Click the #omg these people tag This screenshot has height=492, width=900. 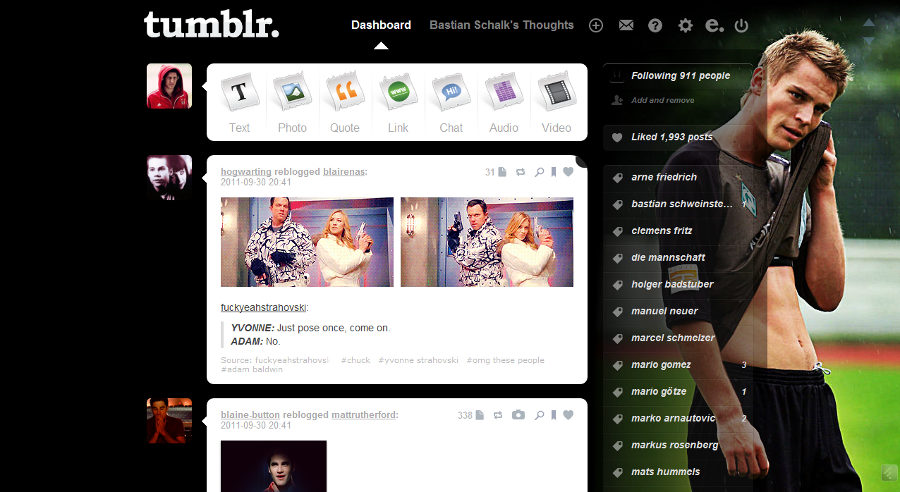506,361
